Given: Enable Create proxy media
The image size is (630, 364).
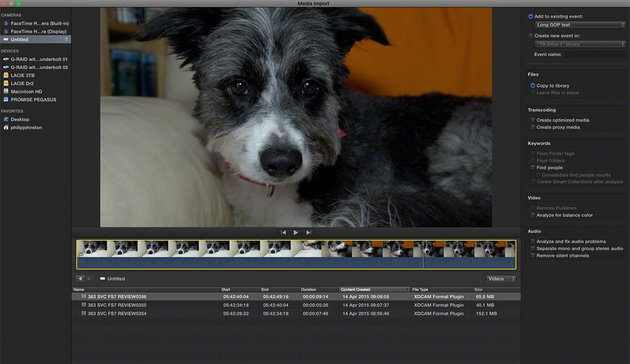Looking at the screenshot, I should pyautogui.click(x=532, y=127).
